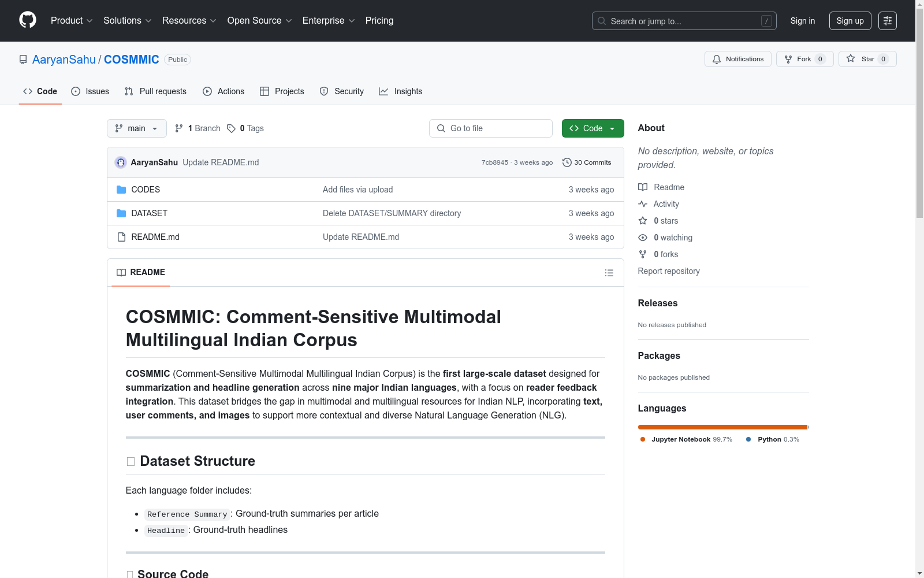Open commit hash 7cb8945

coord(495,162)
